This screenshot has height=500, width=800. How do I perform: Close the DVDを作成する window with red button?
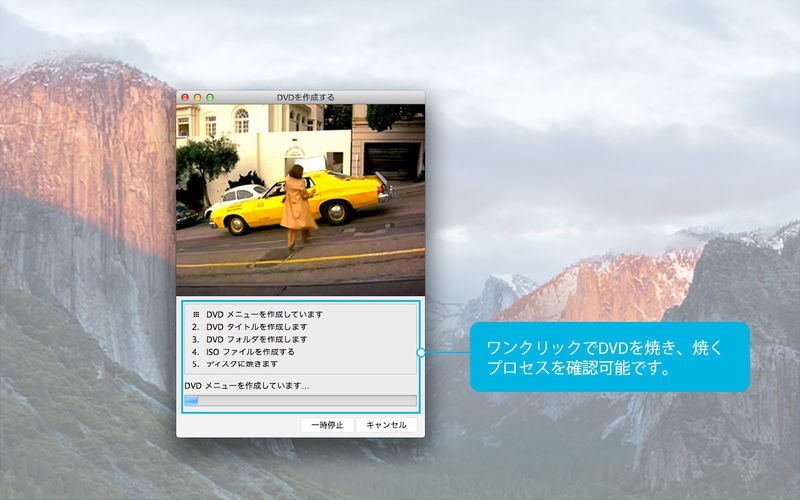[x=185, y=97]
